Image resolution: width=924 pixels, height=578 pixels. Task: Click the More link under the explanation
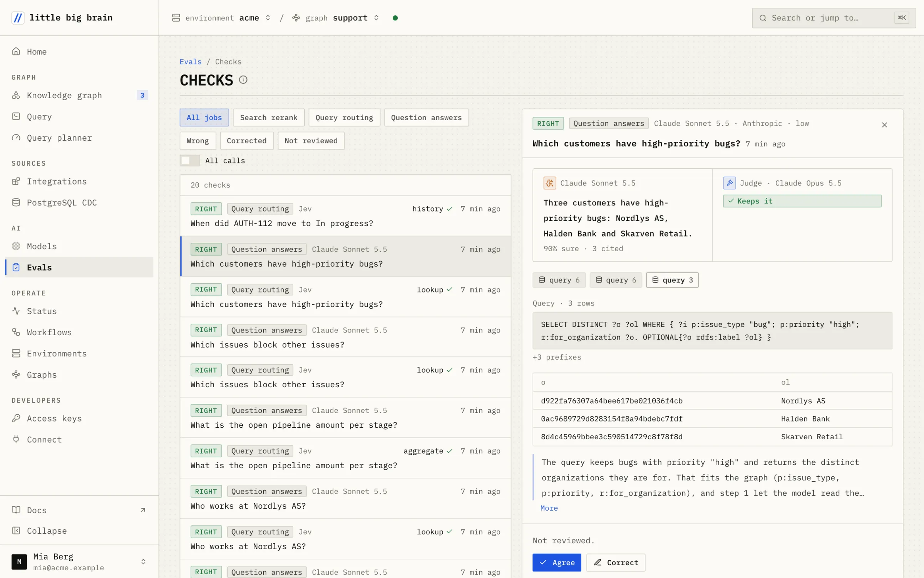(x=549, y=508)
